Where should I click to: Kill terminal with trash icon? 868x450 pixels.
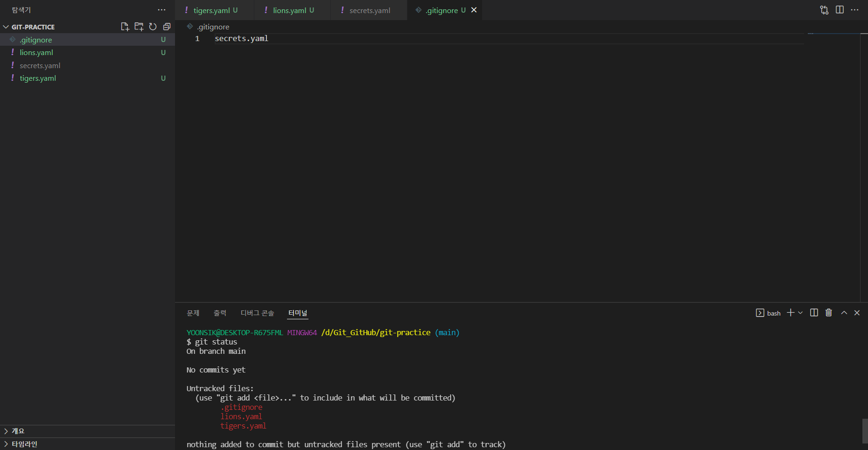tap(829, 312)
